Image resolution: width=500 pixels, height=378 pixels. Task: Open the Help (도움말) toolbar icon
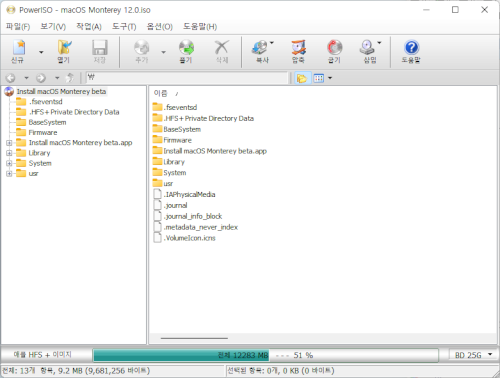tap(411, 48)
